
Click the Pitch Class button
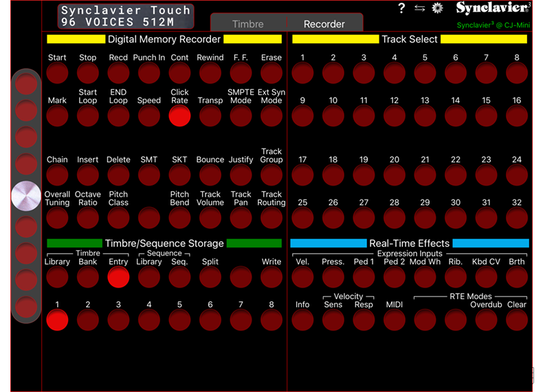pos(118,217)
